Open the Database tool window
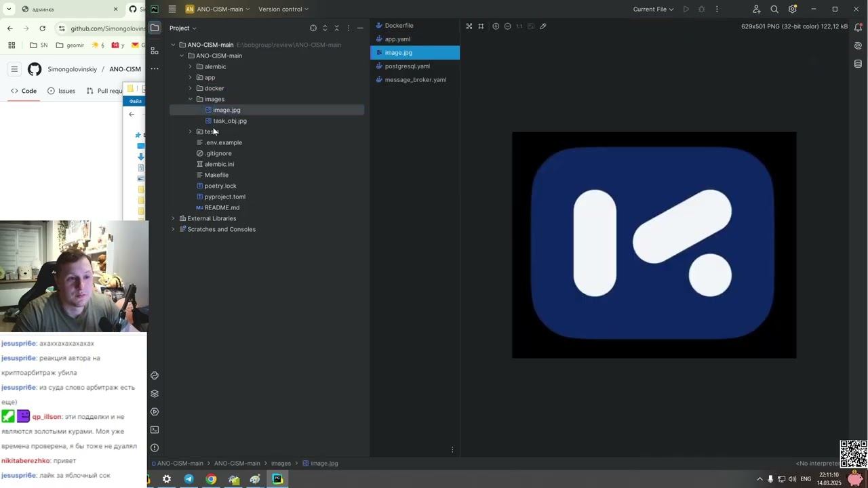Image resolution: width=868 pixels, height=488 pixels. point(858,64)
